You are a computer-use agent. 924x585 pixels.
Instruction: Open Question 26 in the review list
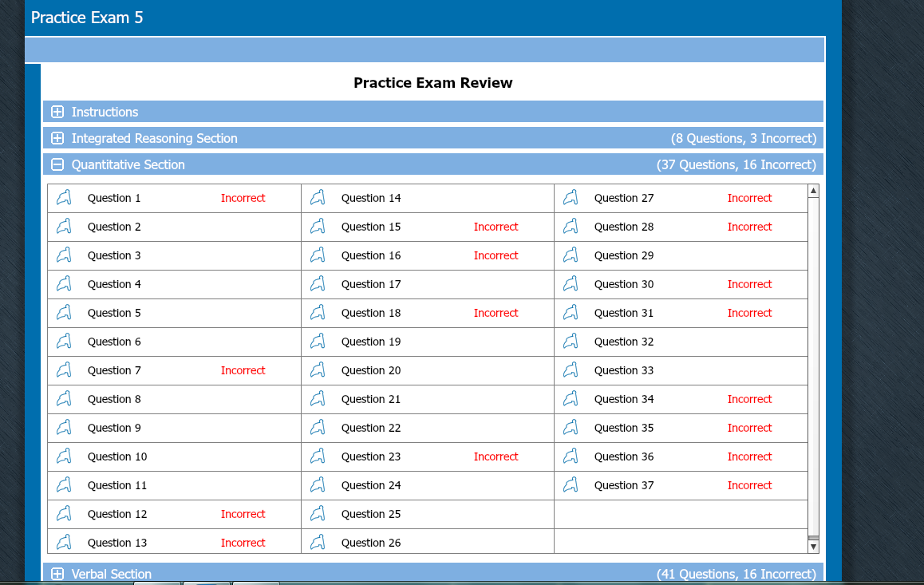pyautogui.click(x=371, y=543)
